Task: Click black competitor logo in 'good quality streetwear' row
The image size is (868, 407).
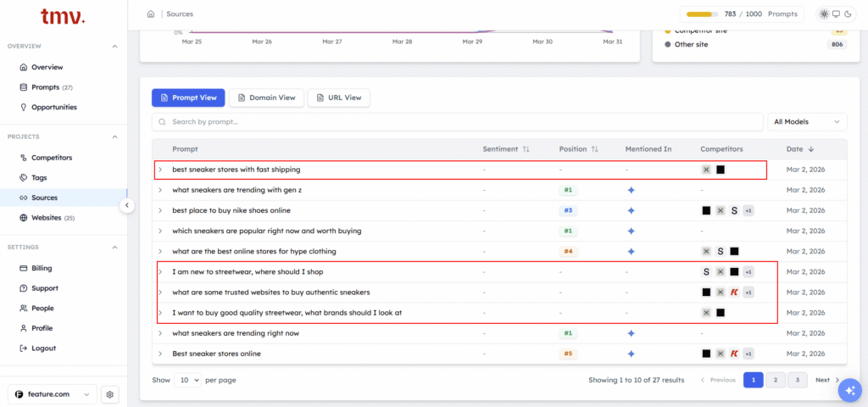Action: tap(721, 313)
